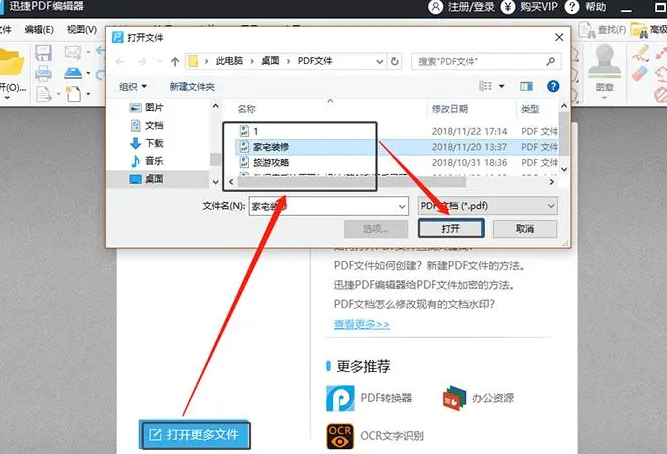Open the Scanner icon dropdown arrow
The height and width of the screenshot is (454, 667).
coord(88,73)
